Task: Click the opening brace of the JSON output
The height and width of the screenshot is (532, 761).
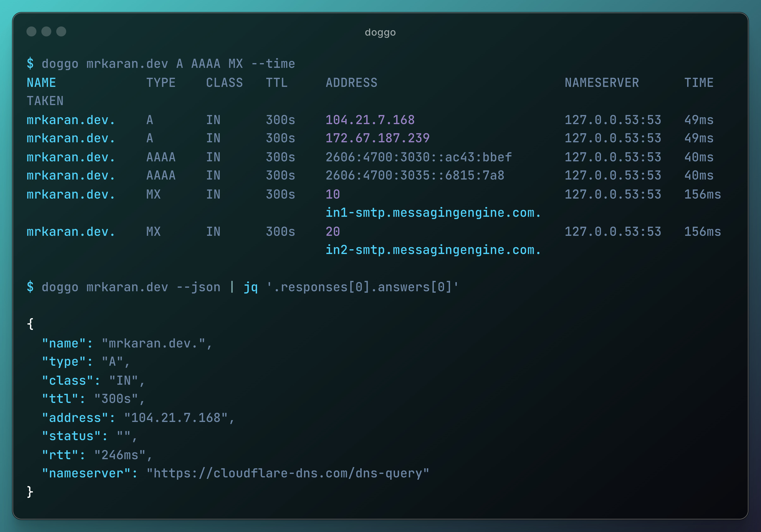Action: [x=30, y=324]
